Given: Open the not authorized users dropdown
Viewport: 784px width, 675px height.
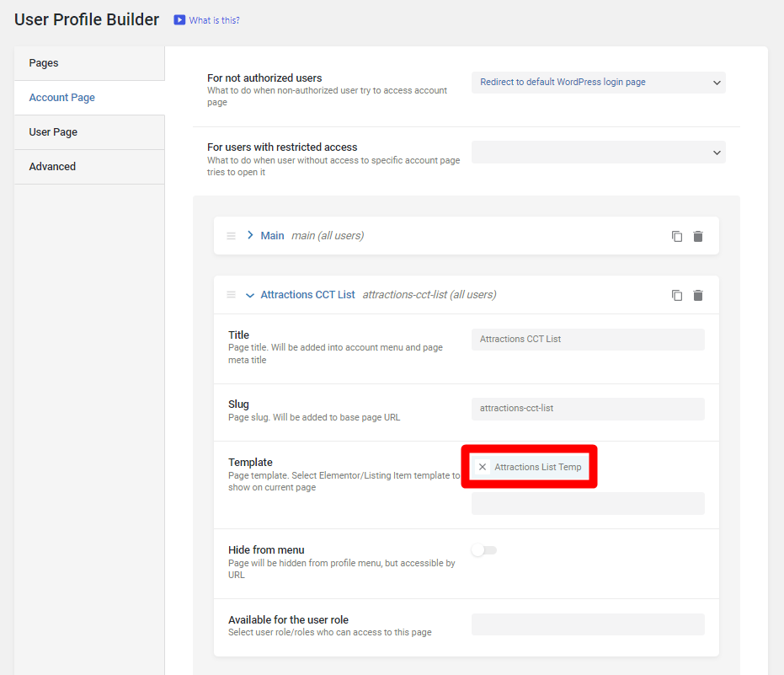Looking at the screenshot, I should point(598,83).
